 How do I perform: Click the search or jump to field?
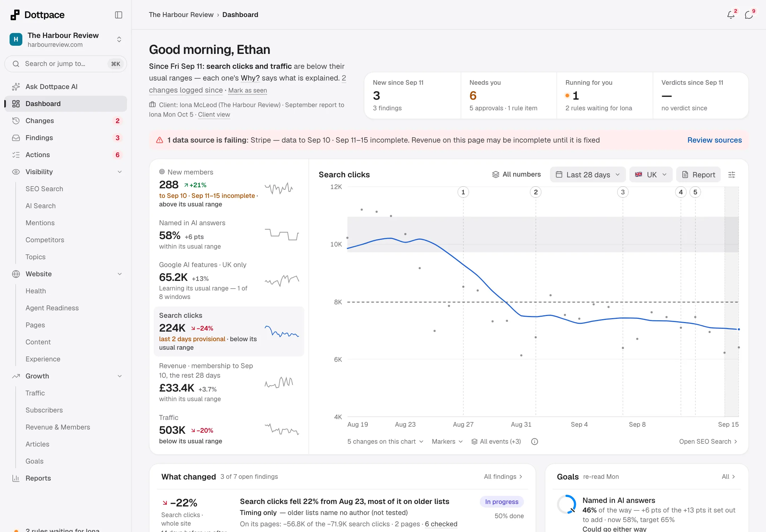(66, 64)
